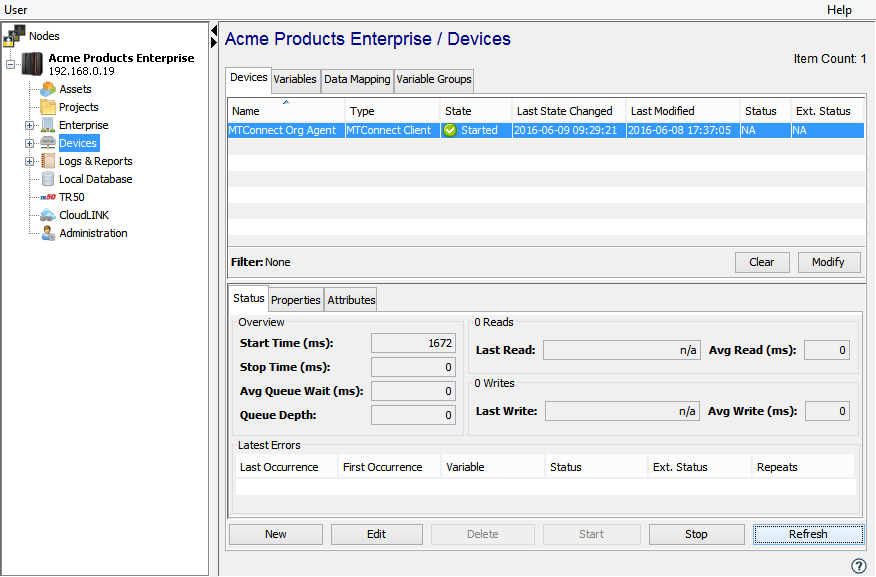
Task: Select the Assets icon in the node tree
Action: click(48, 89)
